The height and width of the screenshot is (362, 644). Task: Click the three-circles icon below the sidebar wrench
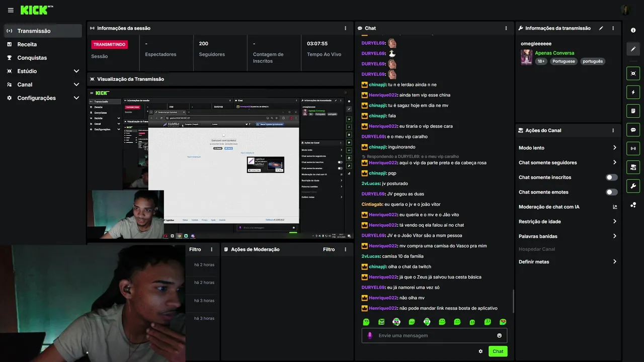[633, 205]
